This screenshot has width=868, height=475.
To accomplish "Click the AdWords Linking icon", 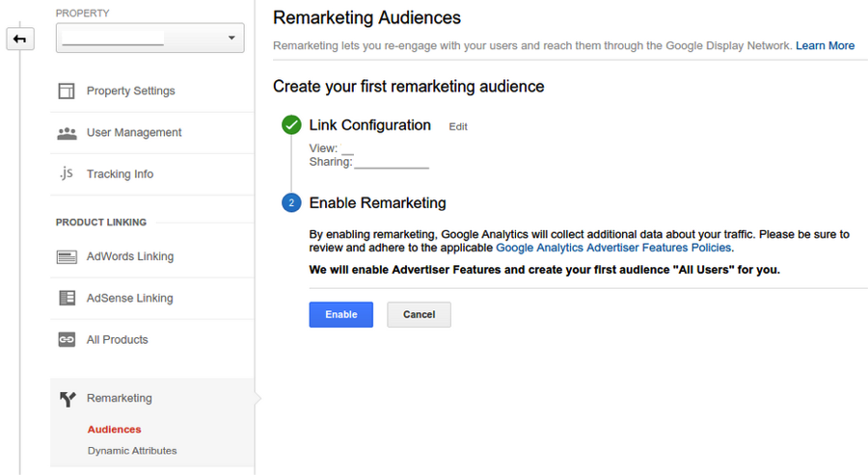I will (67, 256).
